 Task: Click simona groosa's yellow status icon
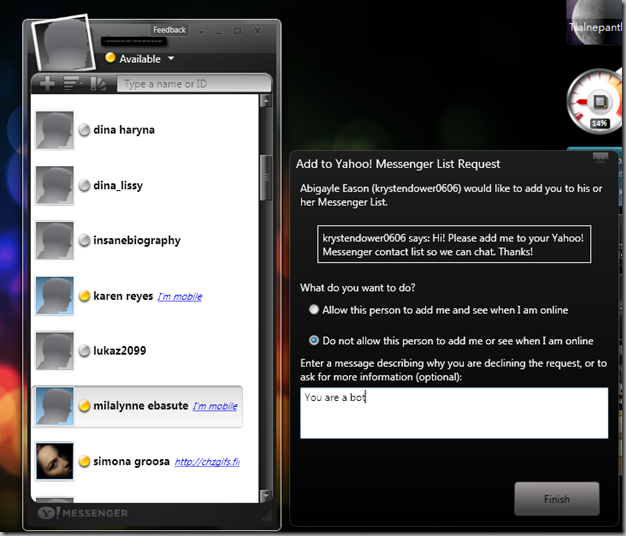coord(84,461)
